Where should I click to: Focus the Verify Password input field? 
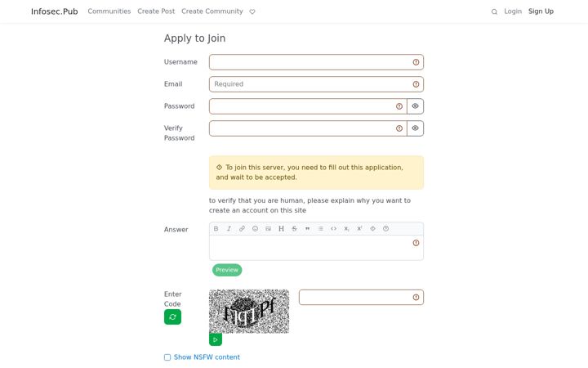pos(308,128)
